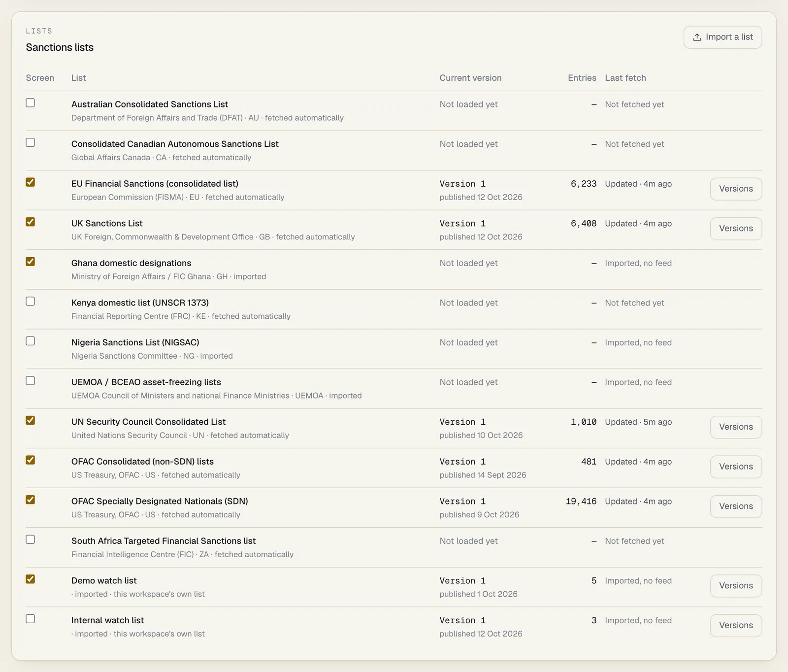Select the EU Financial Sanctions (consolidated list) title
The width and height of the screenshot is (788, 672).
click(x=155, y=184)
